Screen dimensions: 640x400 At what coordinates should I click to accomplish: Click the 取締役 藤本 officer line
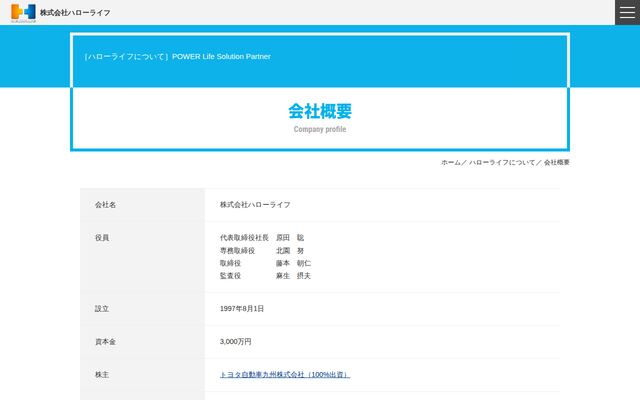coord(265,263)
